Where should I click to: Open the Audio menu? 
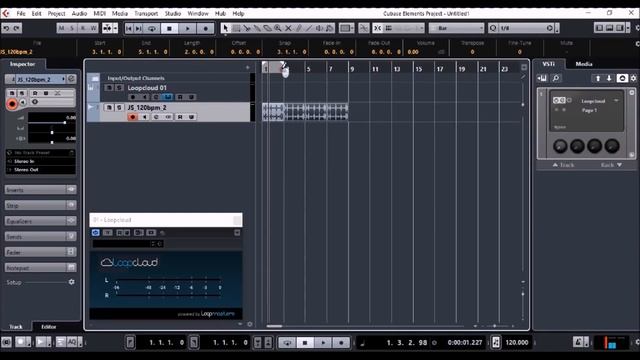[x=79, y=13]
